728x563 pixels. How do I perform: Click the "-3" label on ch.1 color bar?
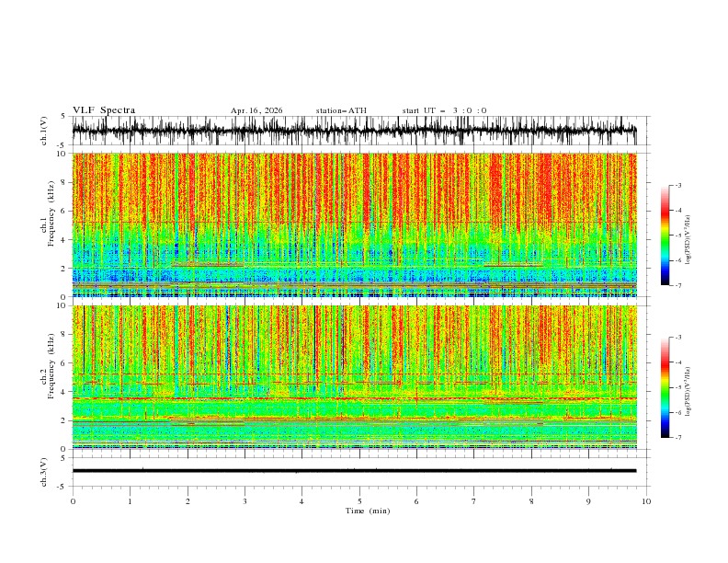[x=677, y=185]
